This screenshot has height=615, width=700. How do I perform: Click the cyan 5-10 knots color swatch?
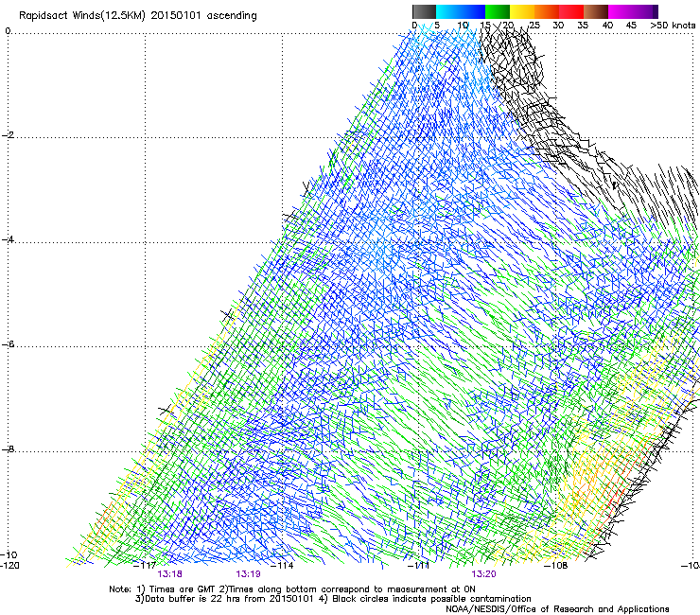pos(448,11)
